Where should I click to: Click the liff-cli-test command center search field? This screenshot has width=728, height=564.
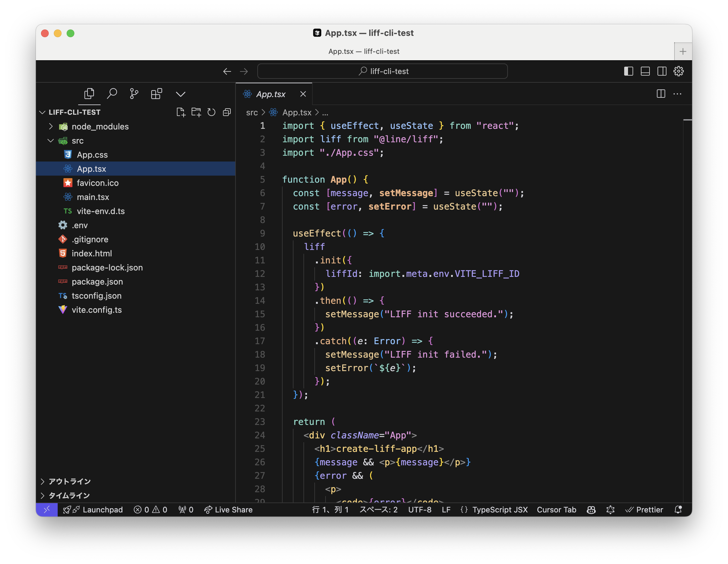click(x=382, y=71)
